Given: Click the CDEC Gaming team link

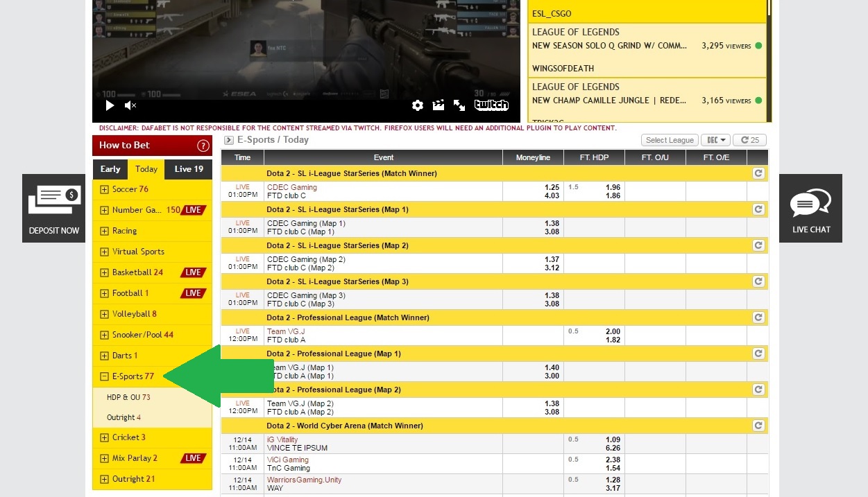Looking at the screenshot, I should coord(291,186).
